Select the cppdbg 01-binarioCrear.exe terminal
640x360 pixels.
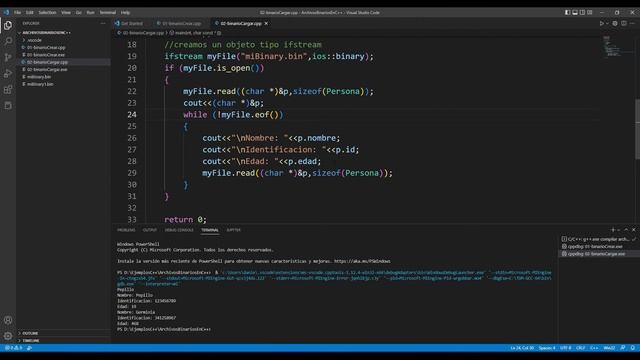coord(598,247)
